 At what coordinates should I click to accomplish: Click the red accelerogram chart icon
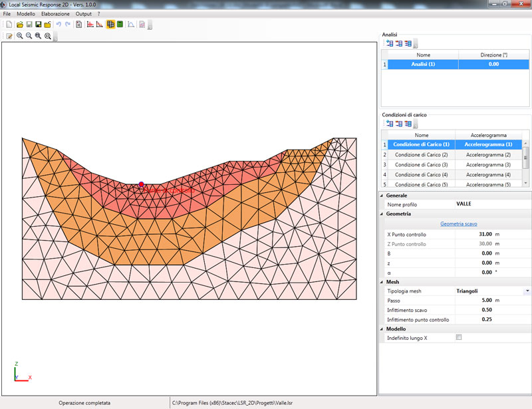(90, 25)
